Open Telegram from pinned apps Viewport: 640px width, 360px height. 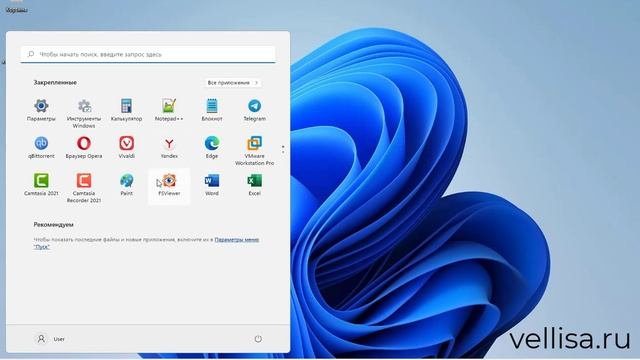point(254,110)
